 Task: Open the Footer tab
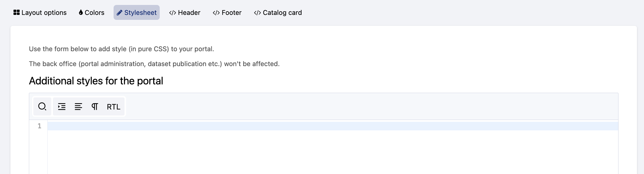(x=232, y=13)
